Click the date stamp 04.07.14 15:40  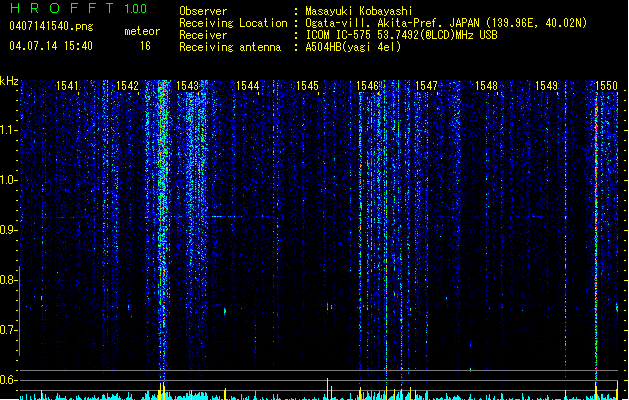[x=51, y=46]
